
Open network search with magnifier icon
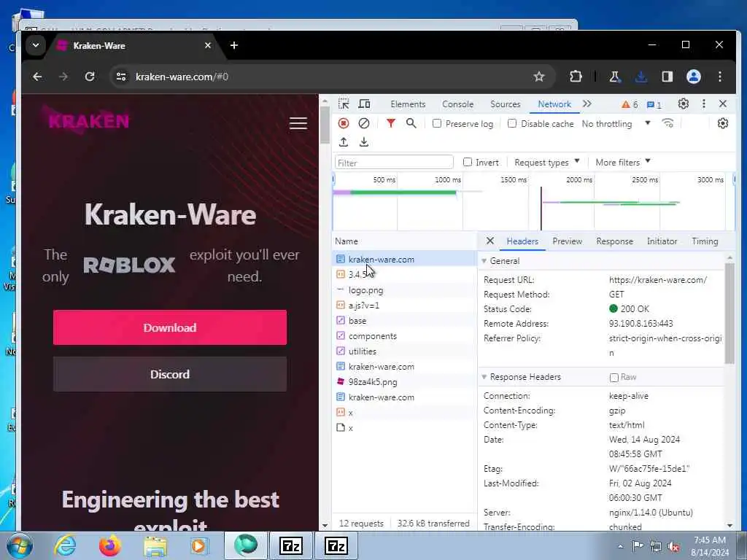click(411, 123)
